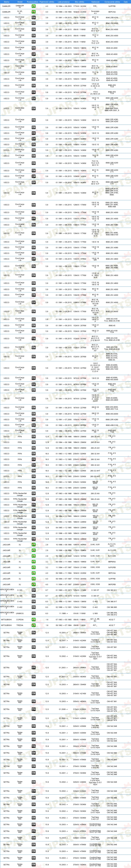
Task: Click the ON icon in the O 402 OM 366.917 row
Action: 34,602
